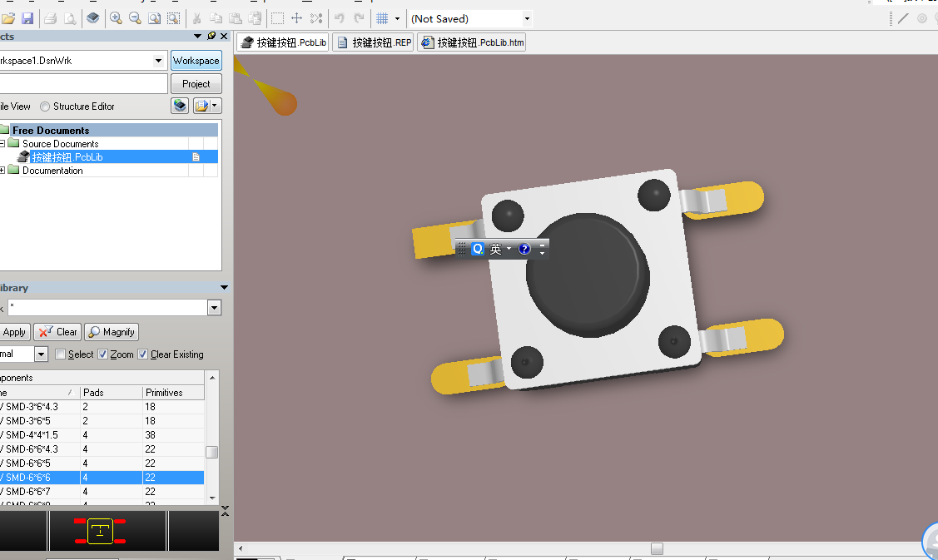Click the Open document folder icon
This screenshot has height=560, width=938.
(x=8, y=18)
